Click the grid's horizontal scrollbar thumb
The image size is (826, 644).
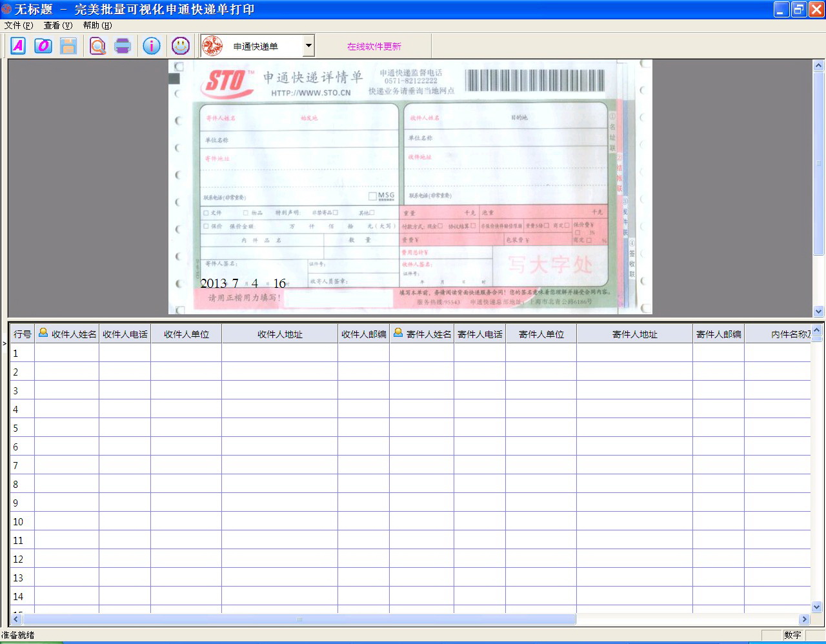tap(299, 619)
